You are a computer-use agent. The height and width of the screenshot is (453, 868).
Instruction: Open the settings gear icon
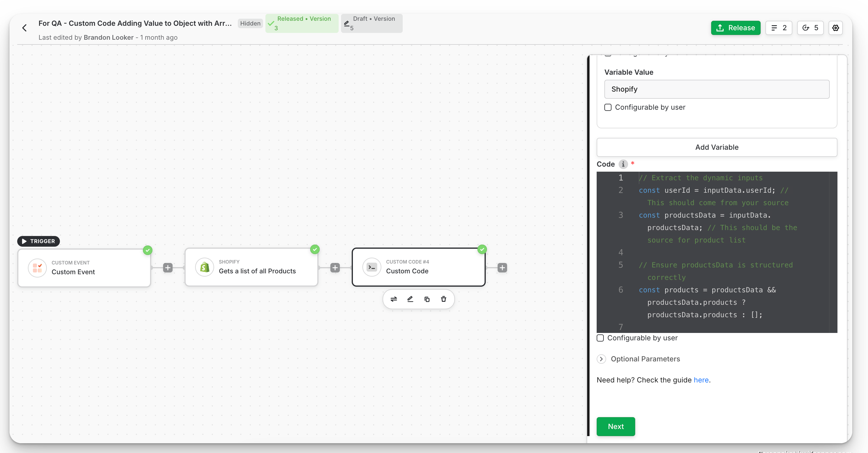[x=835, y=28]
